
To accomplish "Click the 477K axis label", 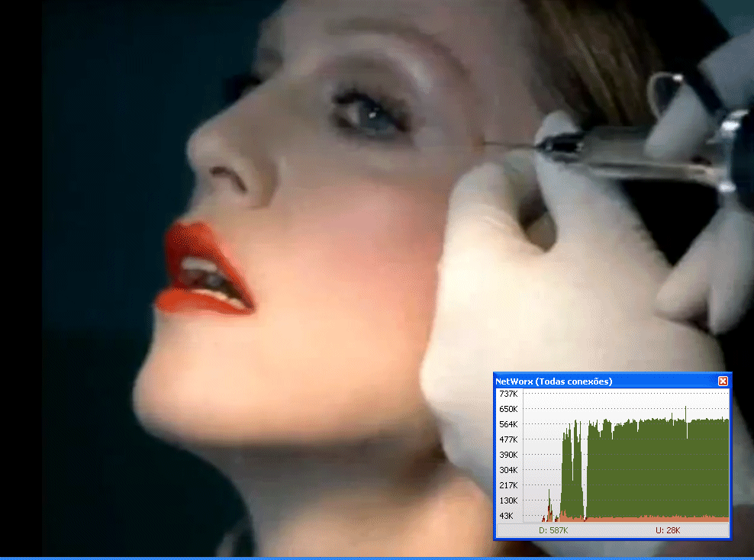I will [x=508, y=439].
